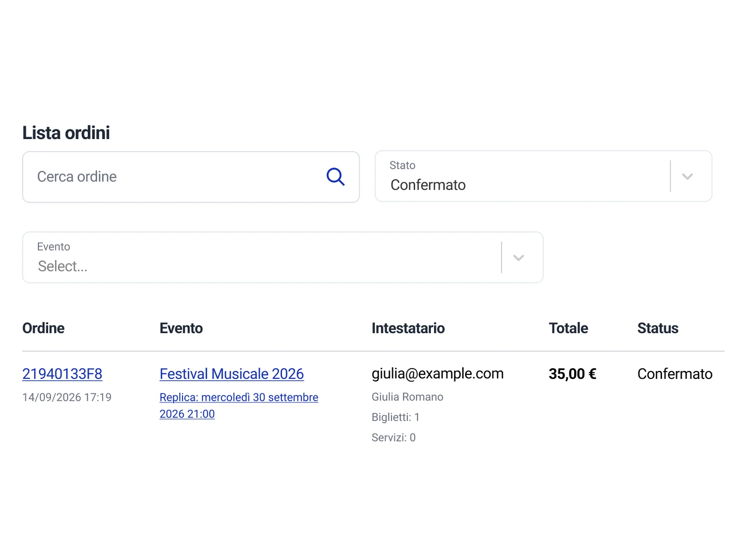The width and height of the screenshot is (747, 560).
Task: Expand the Evento dropdown chevron arrow
Action: point(518,258)
